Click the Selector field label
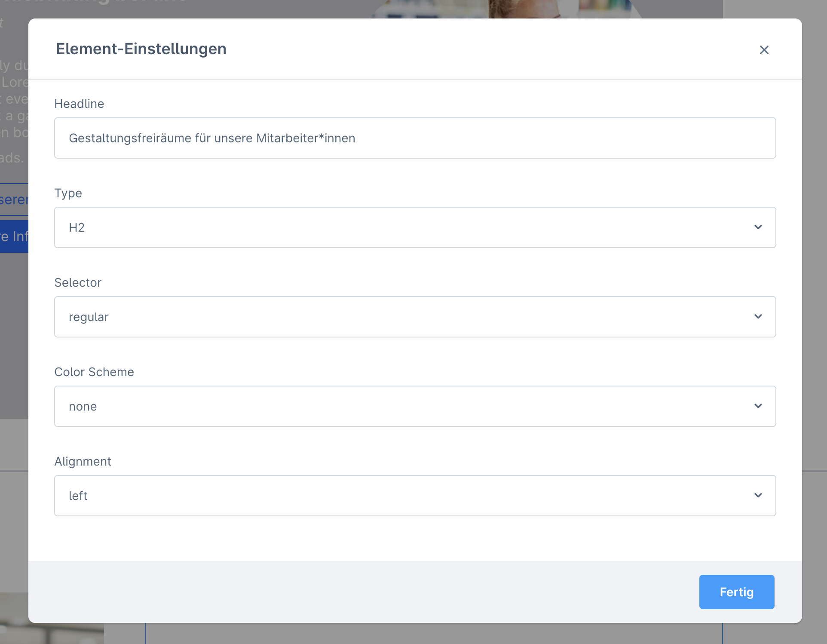 click(78, 282)
